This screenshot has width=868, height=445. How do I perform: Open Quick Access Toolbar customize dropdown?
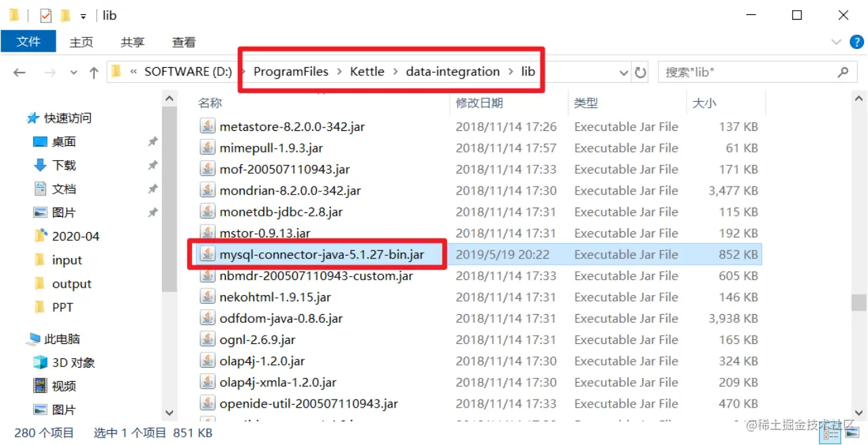pos(83,16)
